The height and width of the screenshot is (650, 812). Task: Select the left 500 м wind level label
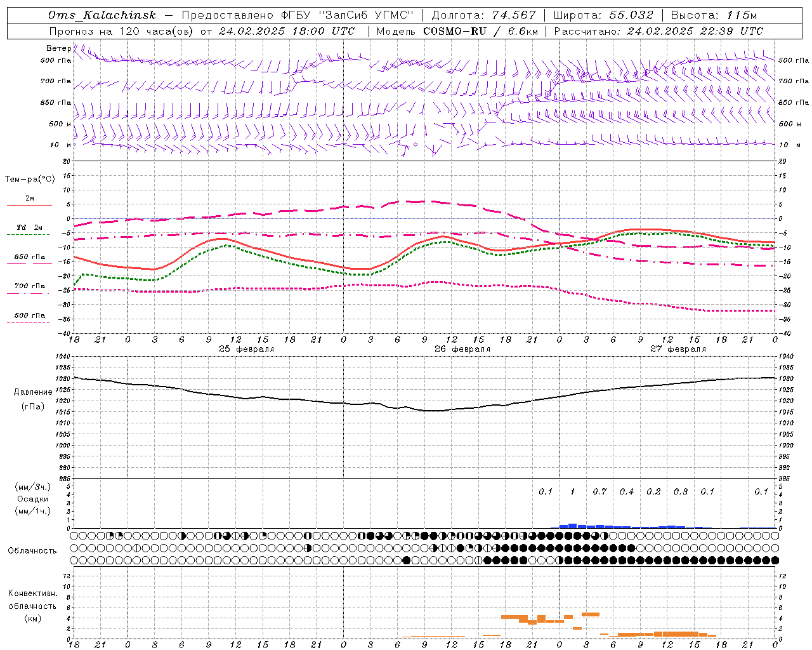[x=60, y=124]
